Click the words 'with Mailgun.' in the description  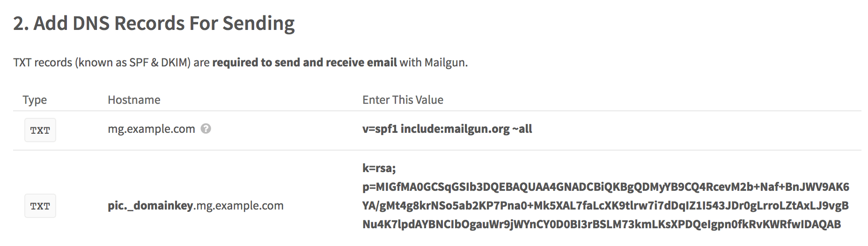click(434, 63)
